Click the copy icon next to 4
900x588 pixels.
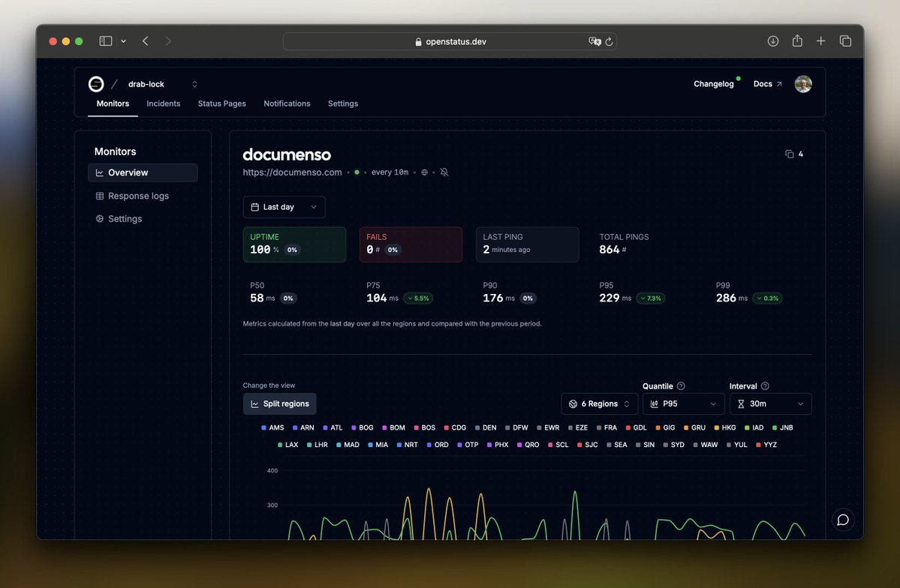tap(789, 154)
